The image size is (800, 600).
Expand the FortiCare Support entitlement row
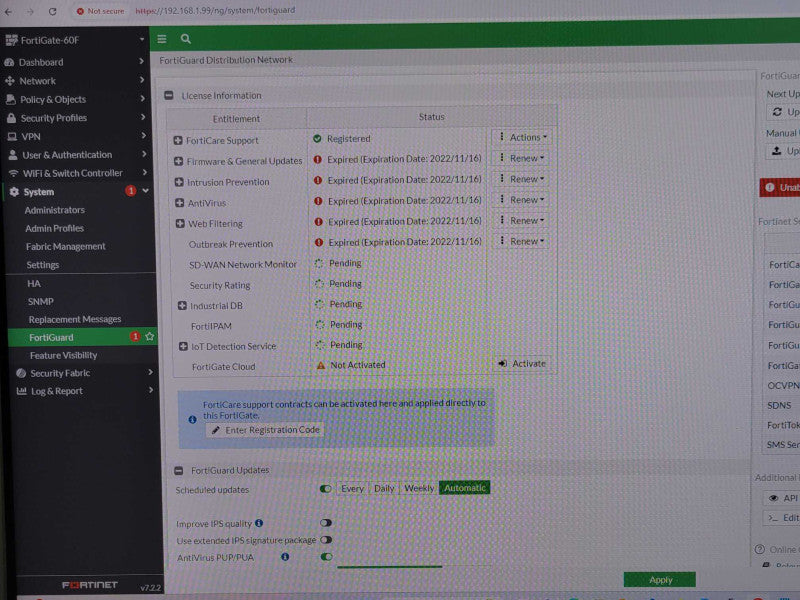pos(178,140)
